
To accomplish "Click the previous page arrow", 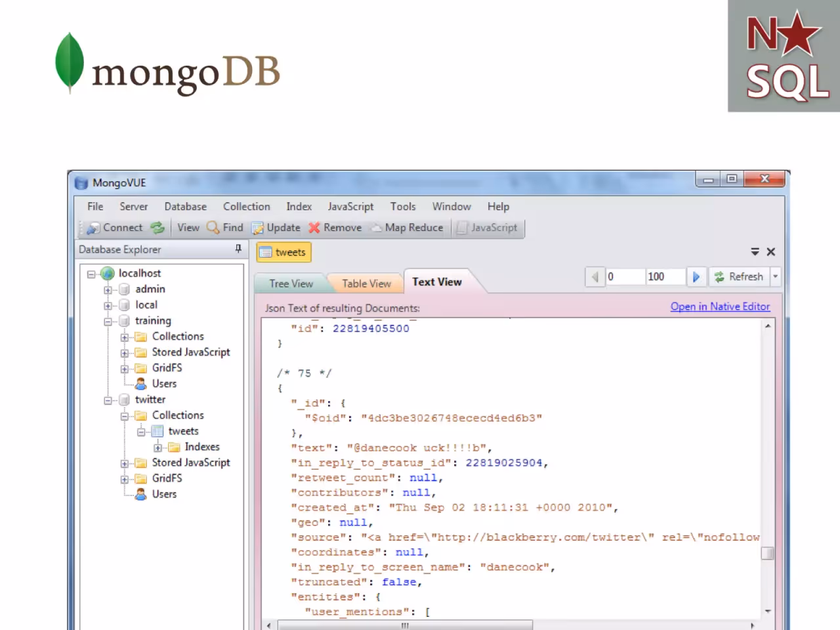I will (595, 277).
